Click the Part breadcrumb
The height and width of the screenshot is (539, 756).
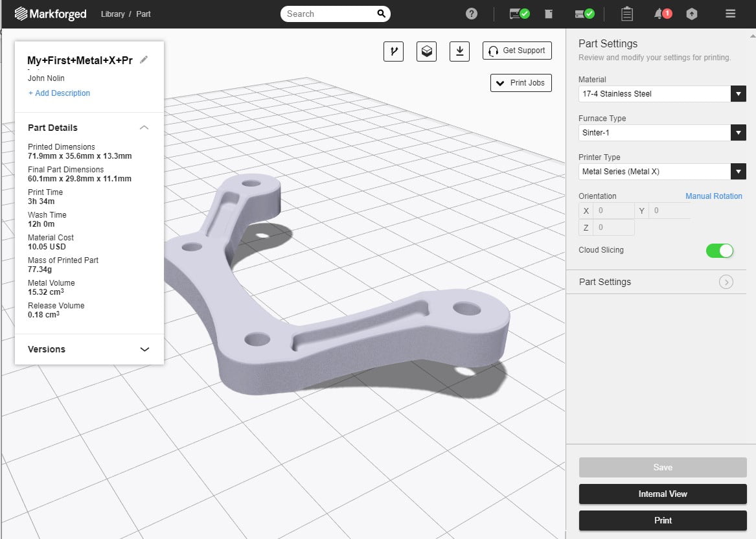coord(143,14)
